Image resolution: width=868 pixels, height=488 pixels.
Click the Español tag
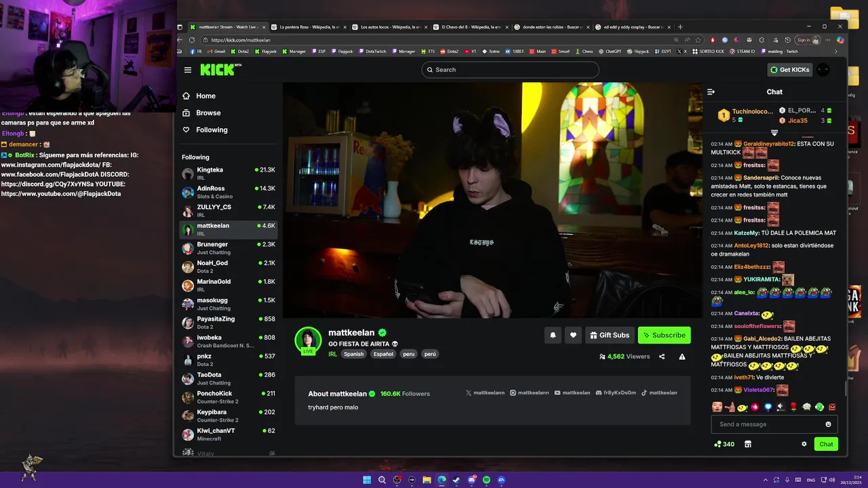[x=383, y=354]
